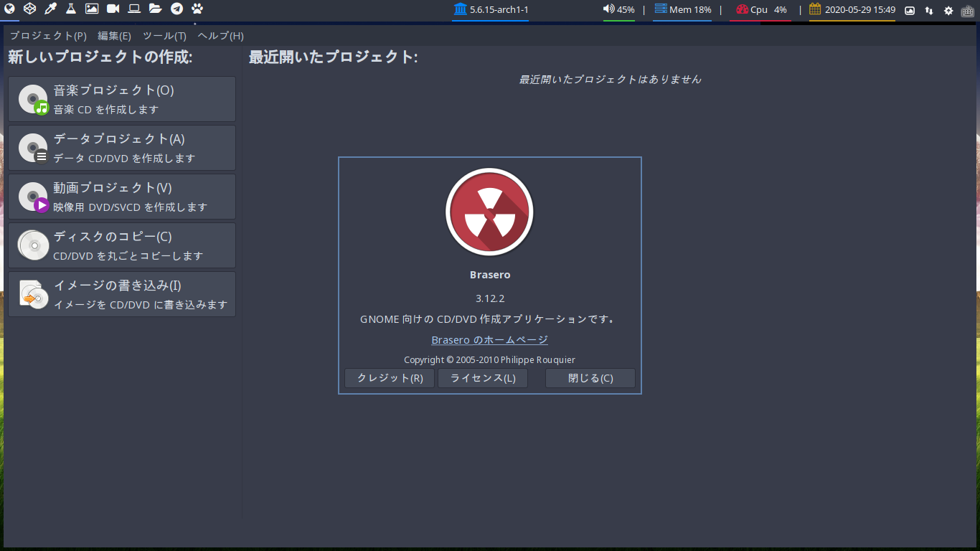The height and width of the screenshot is (551, 980).
Task: Click the Mem 18% memory server icon
Action: [661, 9]
